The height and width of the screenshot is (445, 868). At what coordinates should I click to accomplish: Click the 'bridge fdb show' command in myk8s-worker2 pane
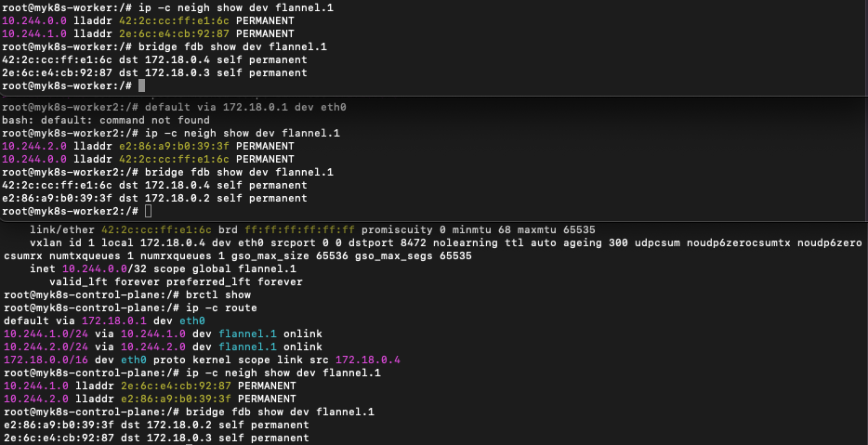pyautogui.click(x=239, y=172)
